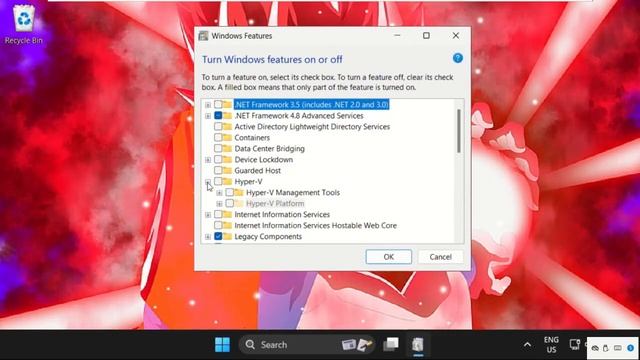640x360 pixels.
Task: Click the Internet Information Services folder icon
Action: (x=227, y=214)
